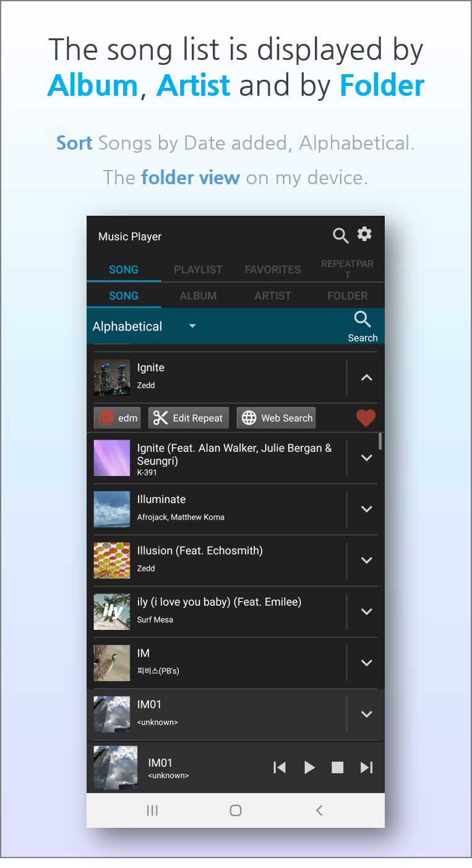Select song Illusion (Feat. Echosmith)
472x868 pixels.
pos(200,550)
